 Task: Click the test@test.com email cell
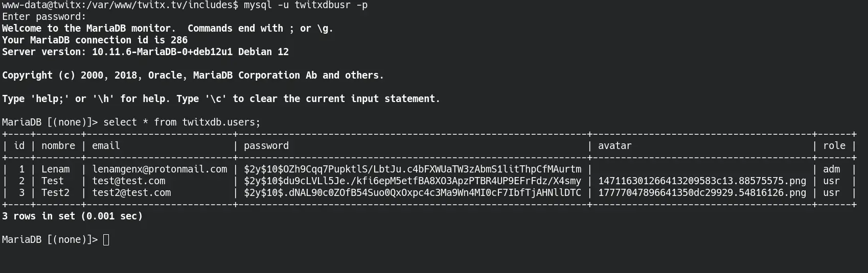coord(129,181)
